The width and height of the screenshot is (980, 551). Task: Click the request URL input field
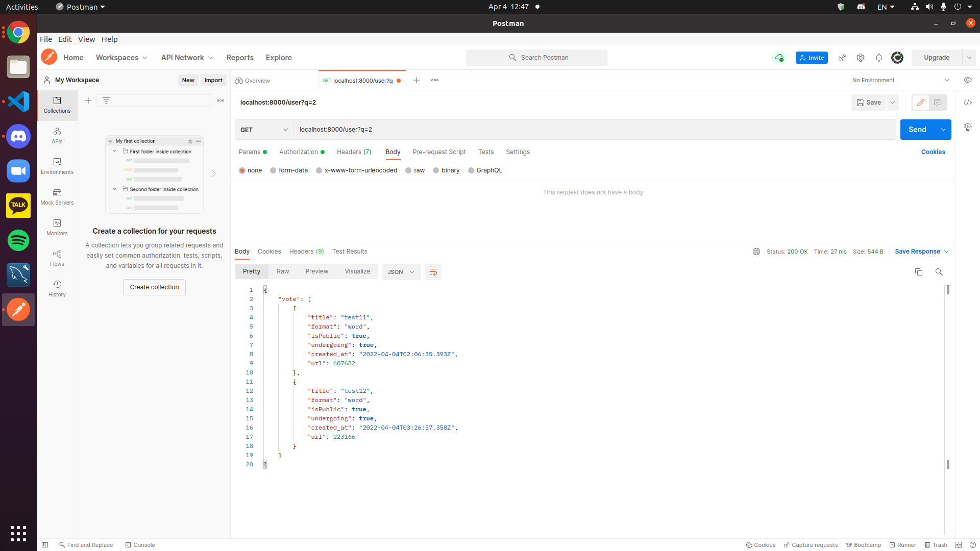coord(595,130)
